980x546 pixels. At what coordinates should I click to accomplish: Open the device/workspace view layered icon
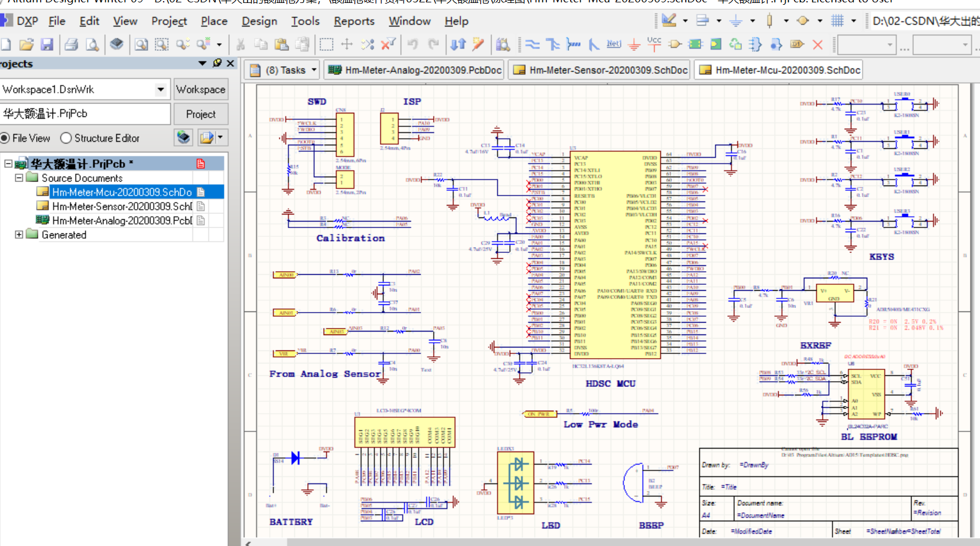click(117, 44)
